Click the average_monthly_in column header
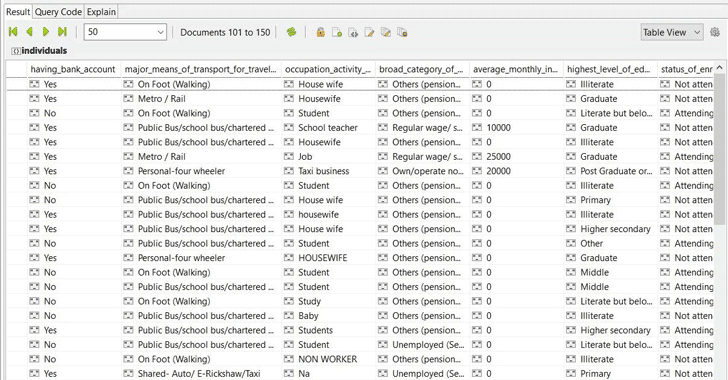Screen dimensions: 728x380 pos(516,69)
